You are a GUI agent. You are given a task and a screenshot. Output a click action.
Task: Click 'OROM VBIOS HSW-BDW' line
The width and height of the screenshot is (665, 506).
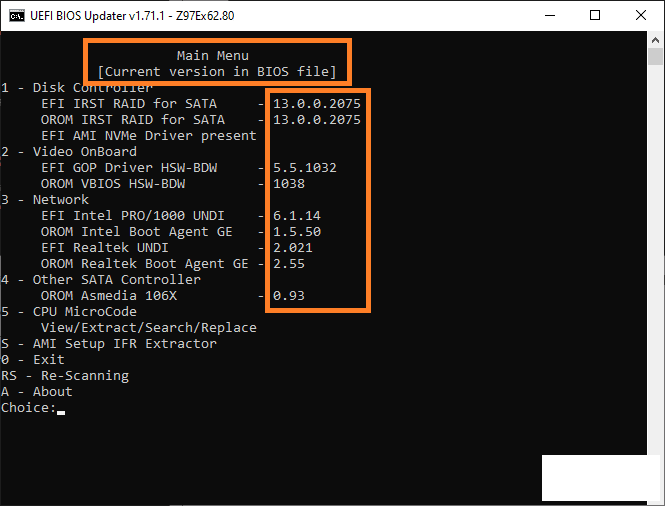pos(113,184)
